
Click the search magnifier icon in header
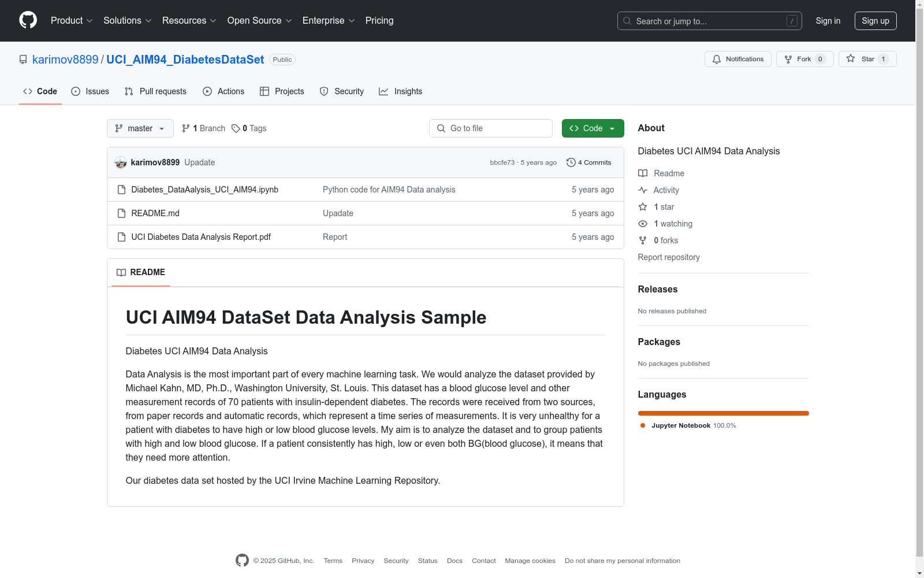(x=627, y=21)
